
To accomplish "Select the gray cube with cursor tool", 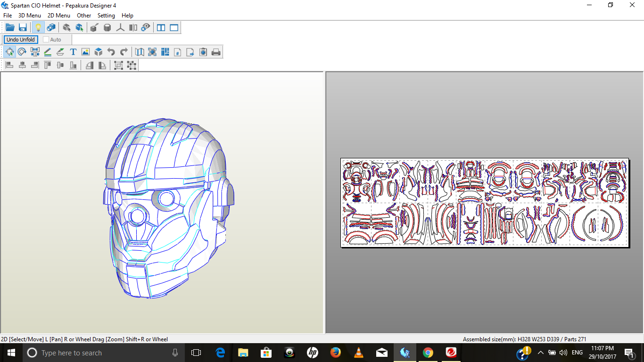I will [66, 27].
